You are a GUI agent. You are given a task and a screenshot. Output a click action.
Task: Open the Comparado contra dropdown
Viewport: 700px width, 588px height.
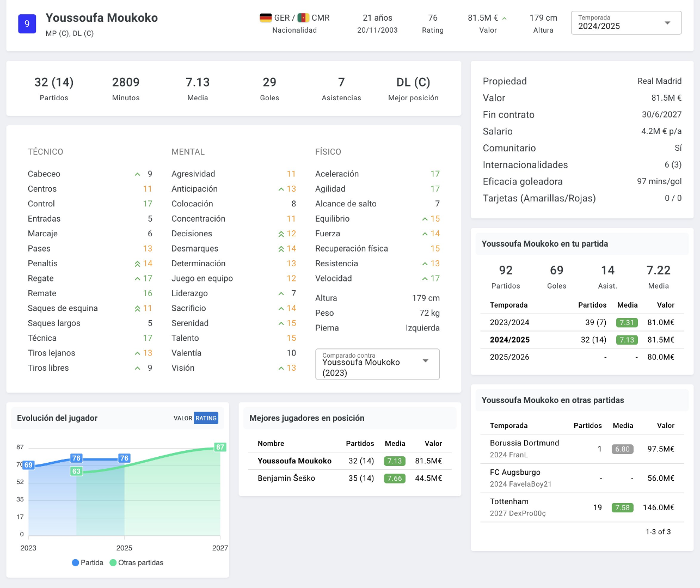[x=377, y=364]
